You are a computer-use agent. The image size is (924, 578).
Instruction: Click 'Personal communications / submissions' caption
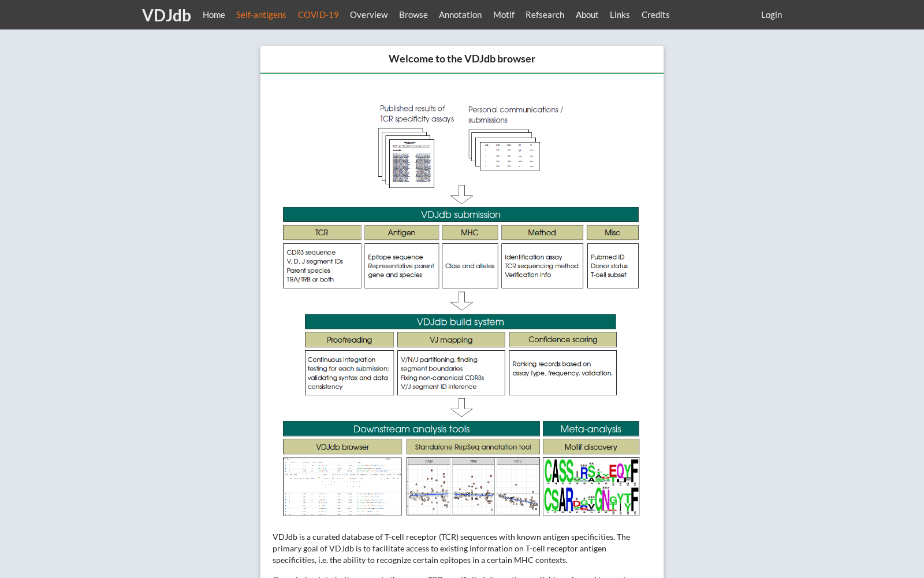(x=516, y=114)
